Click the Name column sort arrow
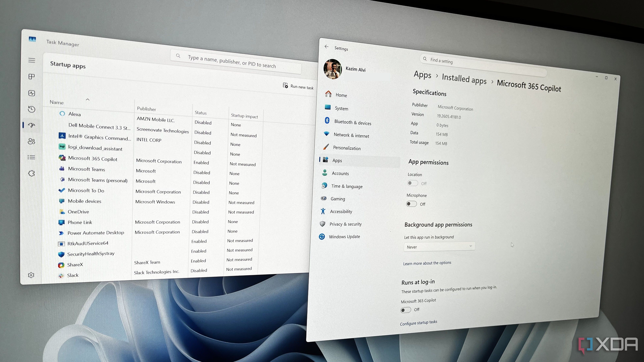The image size is (644, 362). click(88, 99)
